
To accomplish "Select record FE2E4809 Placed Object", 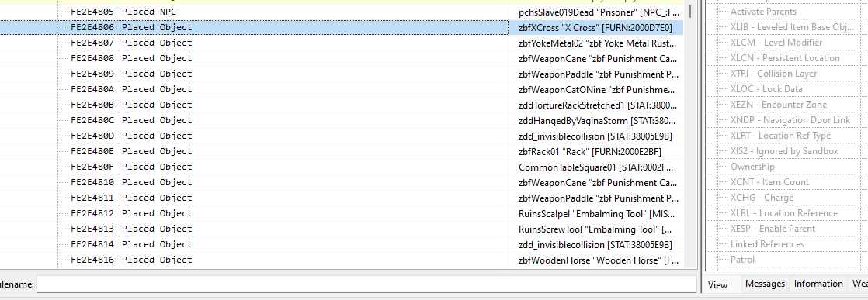I will pyautogui.click(x=131, y=74).
